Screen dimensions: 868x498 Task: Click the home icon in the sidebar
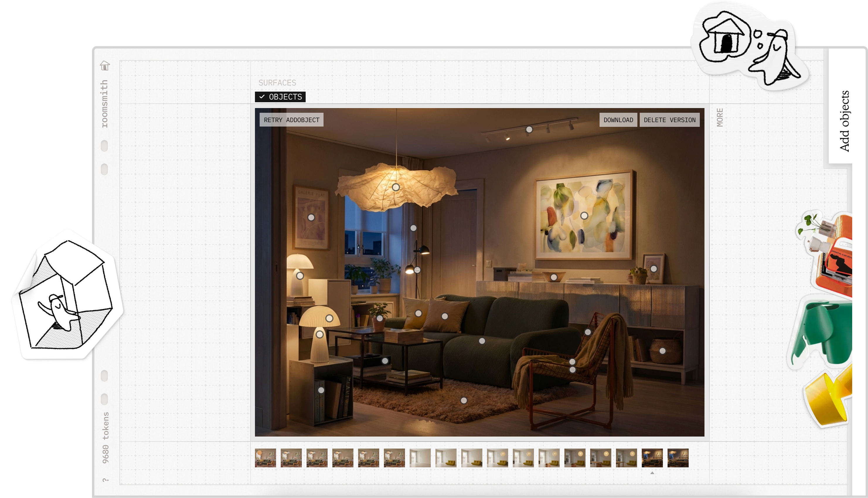pyautogui.click(x=104, y=66)
